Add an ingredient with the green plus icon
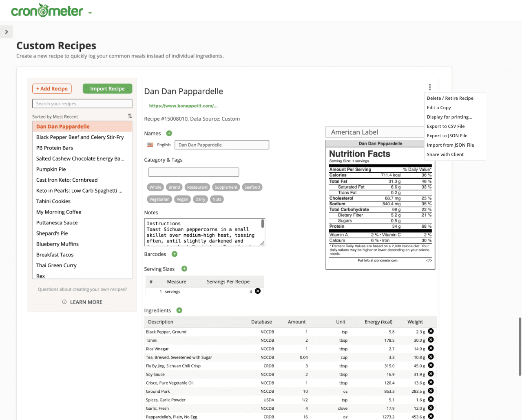Screen dimensions: 522x420 click(179, 310)
